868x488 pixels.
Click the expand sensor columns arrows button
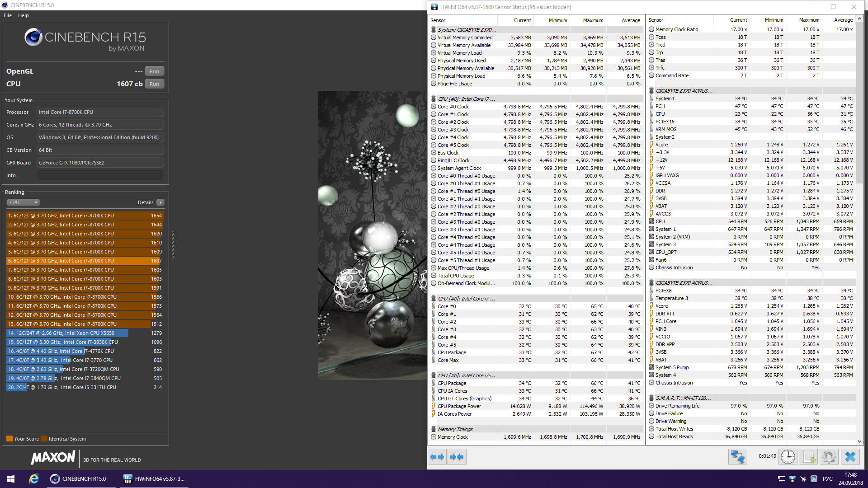(x=437, y=457)
